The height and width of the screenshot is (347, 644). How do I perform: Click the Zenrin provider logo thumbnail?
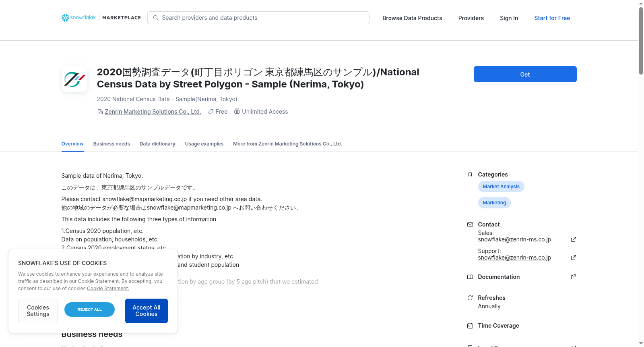74,79
